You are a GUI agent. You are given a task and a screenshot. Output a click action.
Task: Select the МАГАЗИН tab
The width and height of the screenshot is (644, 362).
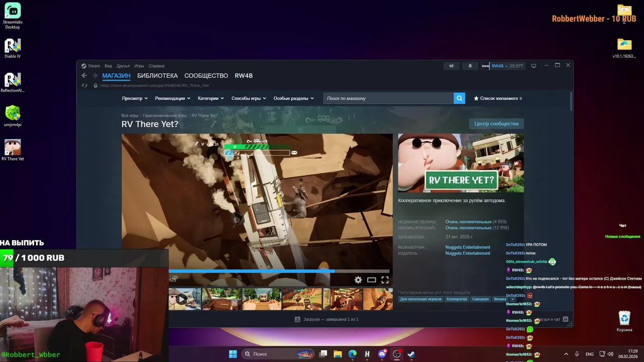click(x=116, y=75)
